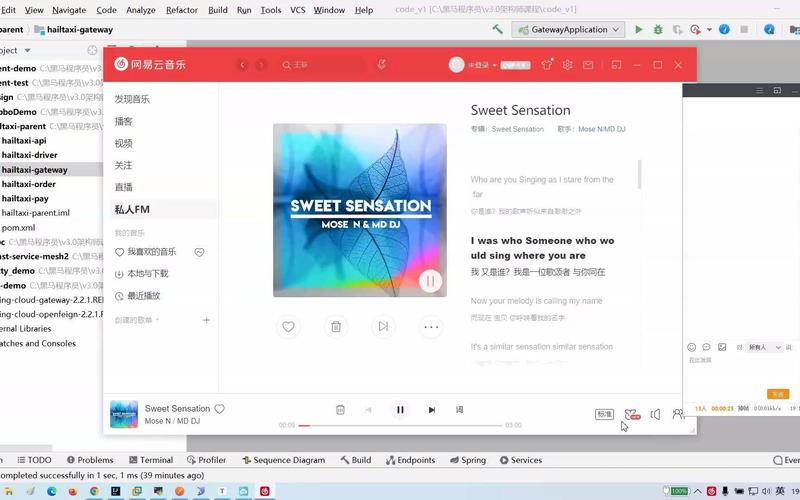Switch to the Terminal tool window tab

point(151,460)
